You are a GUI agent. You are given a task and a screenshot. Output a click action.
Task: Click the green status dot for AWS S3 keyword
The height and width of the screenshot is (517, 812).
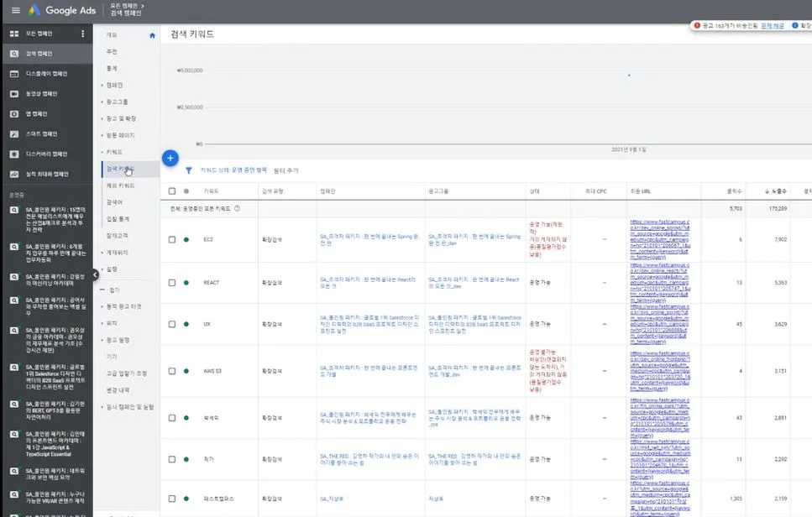pos(186,371)
